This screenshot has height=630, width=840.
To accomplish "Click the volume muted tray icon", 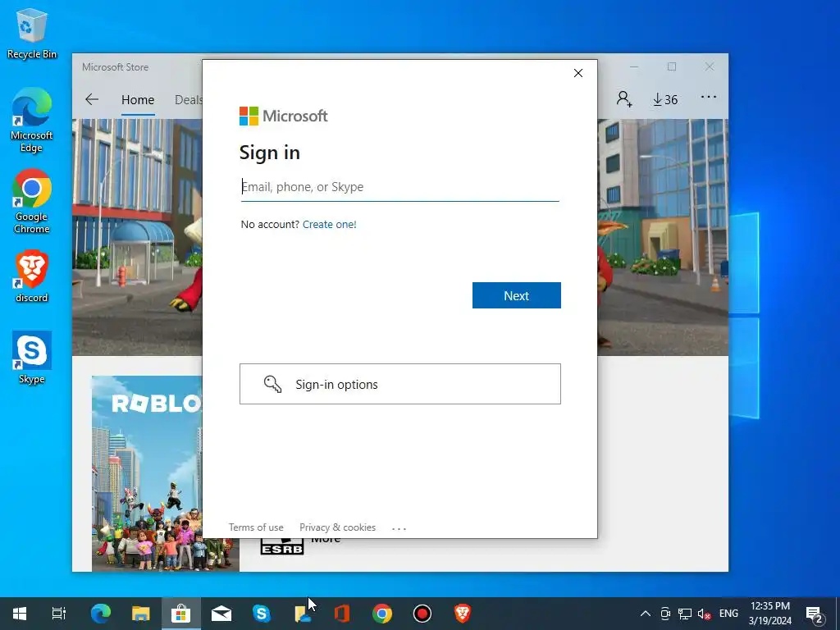I will point(704,614).
